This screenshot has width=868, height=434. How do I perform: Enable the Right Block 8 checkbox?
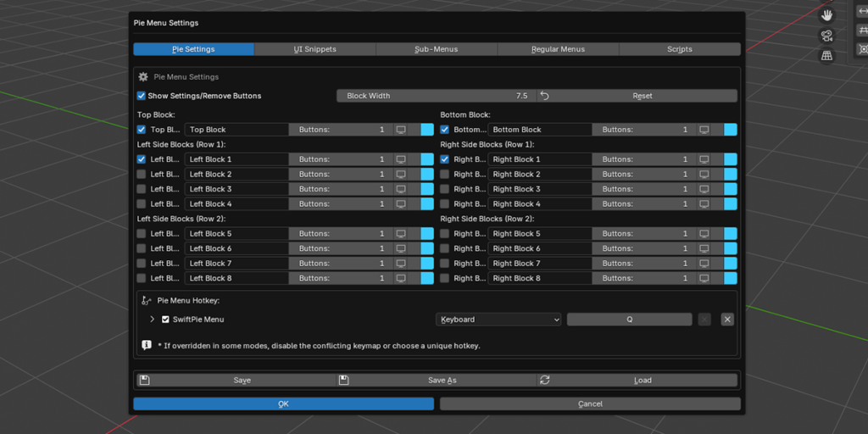[444, 278]
